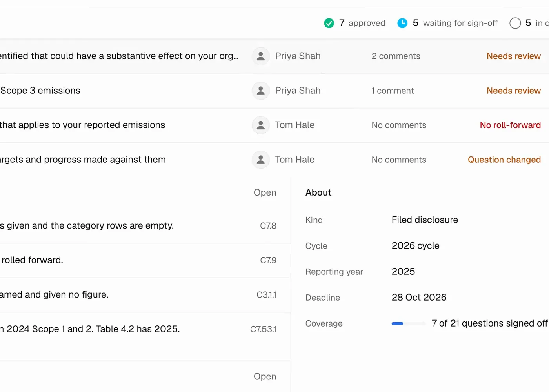549x392 pixels.
Task: Click the issue about empty category rows
Action: [x=145, y=226]
